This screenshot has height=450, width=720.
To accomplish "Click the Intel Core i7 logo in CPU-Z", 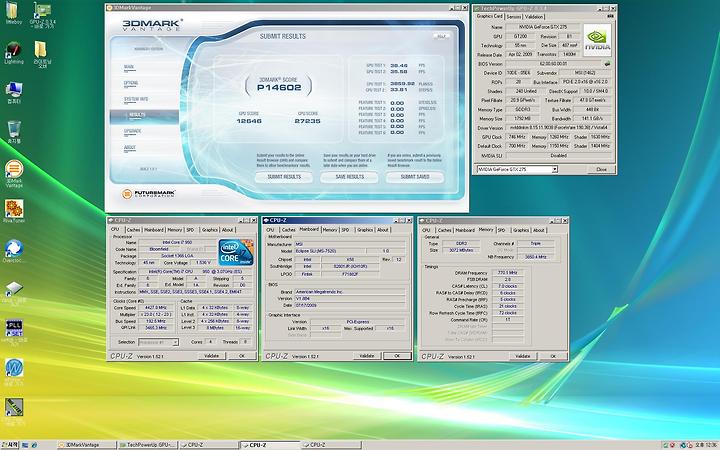I will point(236,252).
